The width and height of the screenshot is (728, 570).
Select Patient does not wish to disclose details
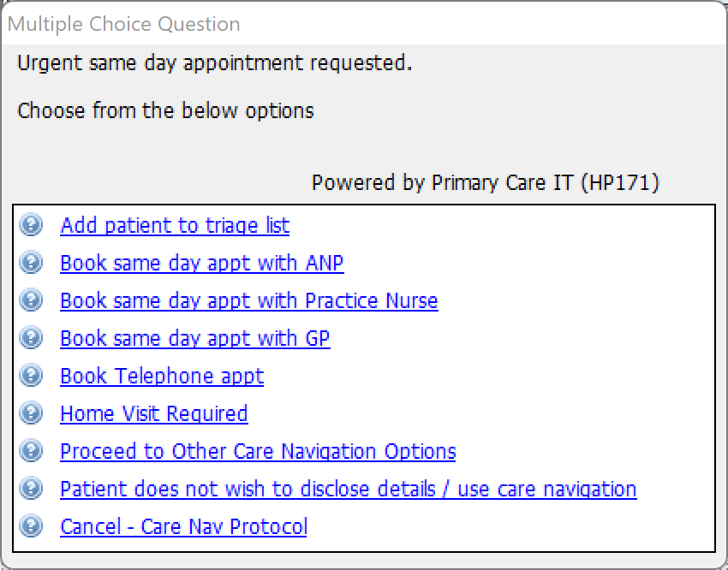point(349,490)
